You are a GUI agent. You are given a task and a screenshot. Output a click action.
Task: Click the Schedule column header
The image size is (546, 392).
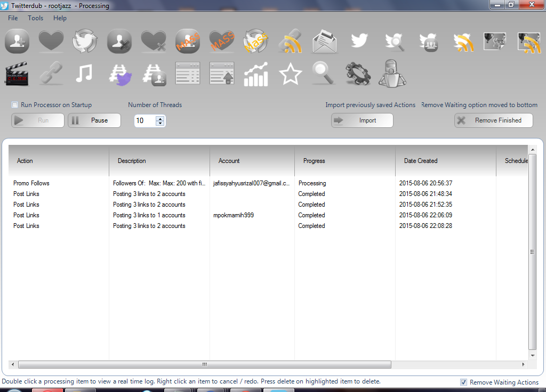pyautogui.click(x=512, y=161)
